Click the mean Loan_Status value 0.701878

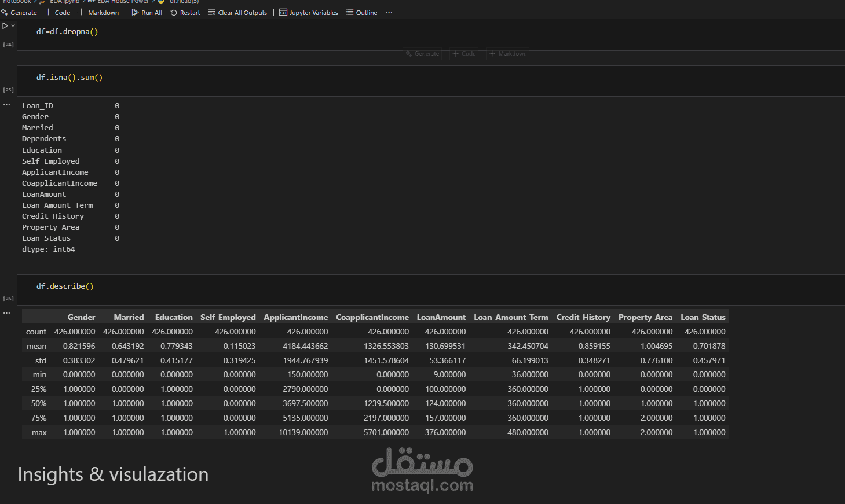click(709, 346)
